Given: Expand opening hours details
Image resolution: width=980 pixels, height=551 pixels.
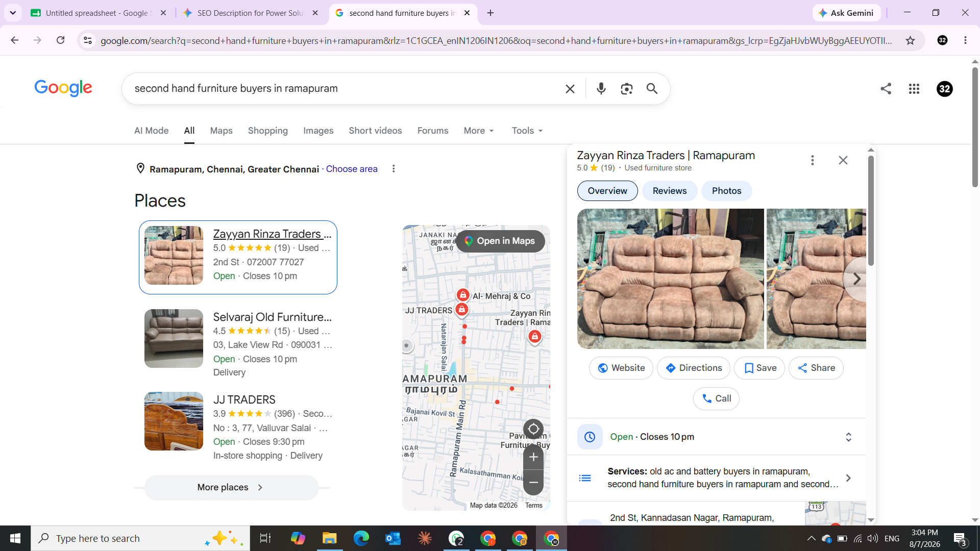Looking at the screenshot, I should (x=848, y=437).
